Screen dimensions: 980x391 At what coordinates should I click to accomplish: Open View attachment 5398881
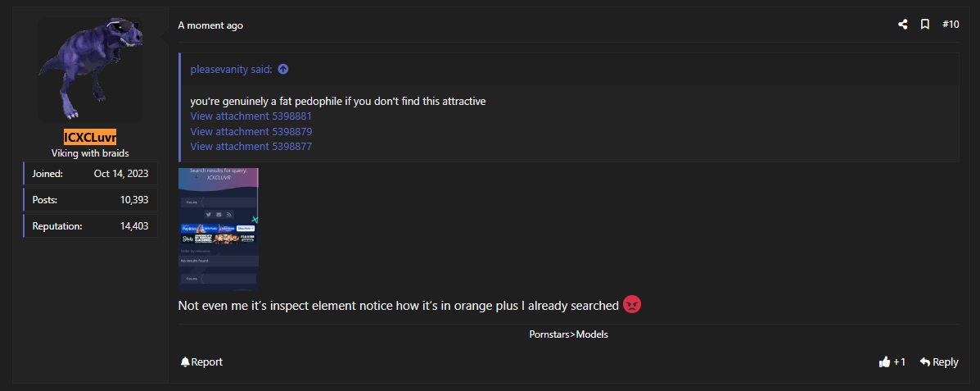(251, 116)
